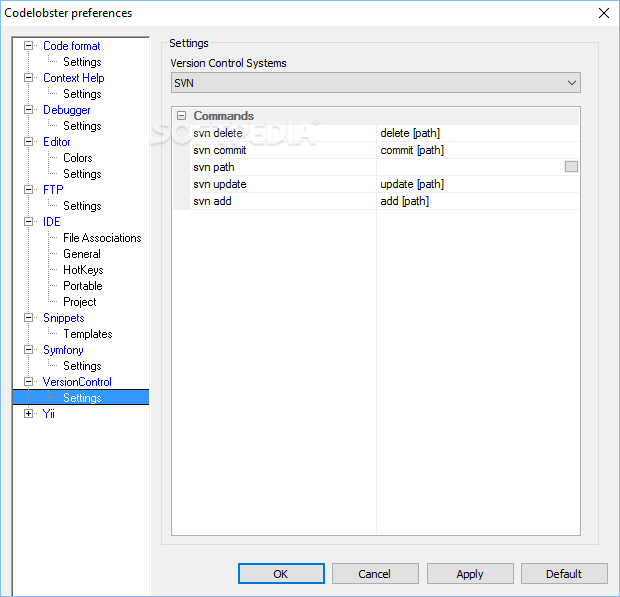Open Settings under Context Help
The width and height of the screenshot is (620, 597).
tap(82, 94)
